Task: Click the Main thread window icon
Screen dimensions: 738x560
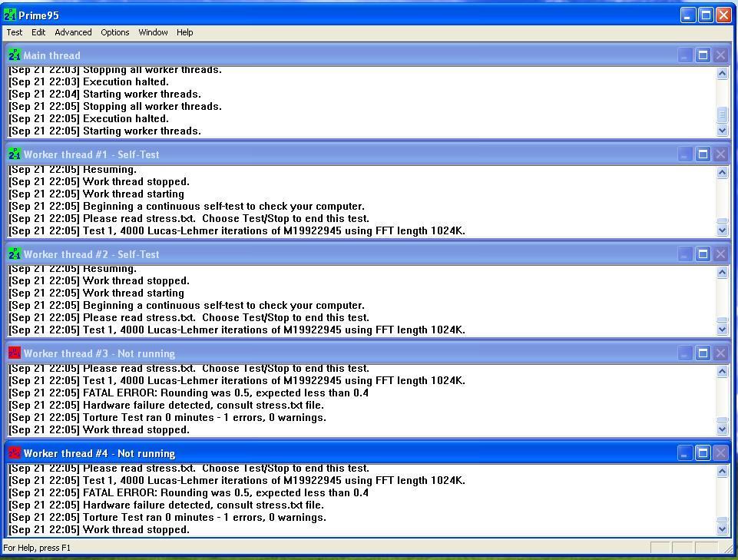Action: point(14,55)
